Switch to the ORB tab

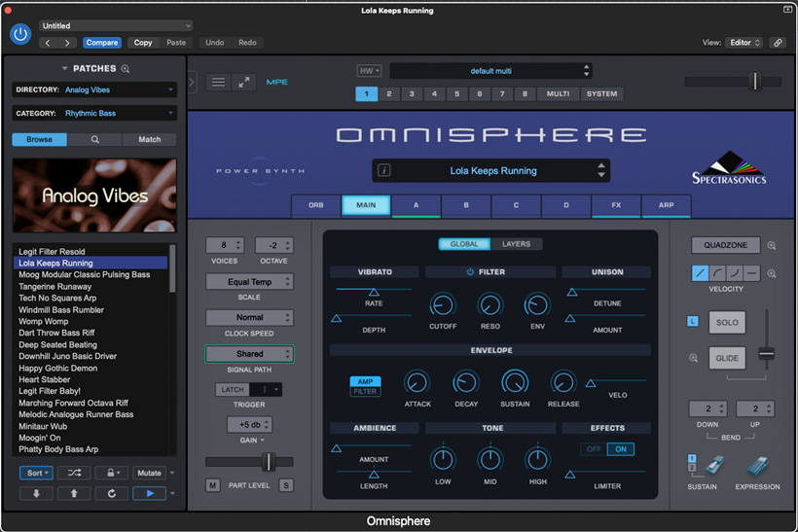tap(315, 205)
